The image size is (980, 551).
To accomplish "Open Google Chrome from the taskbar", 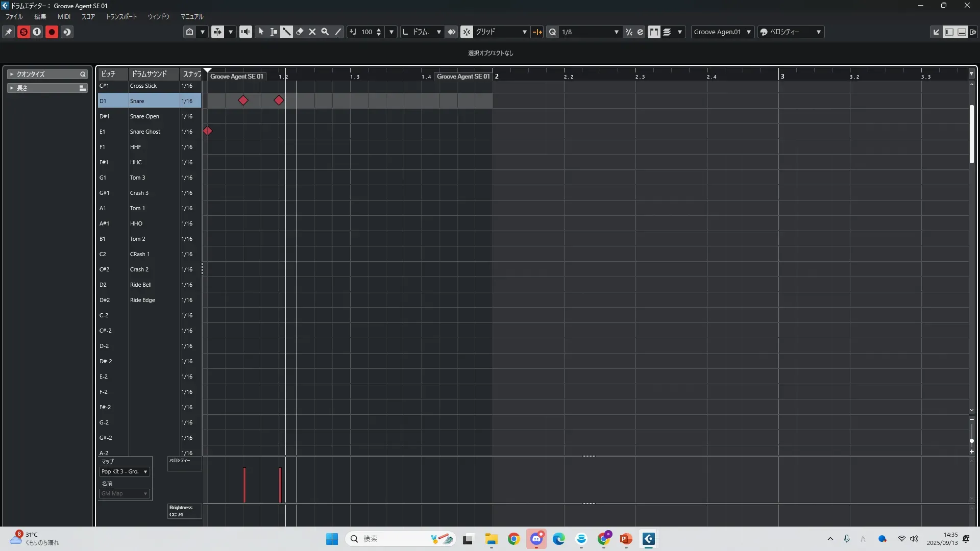I will pos(514,539).
